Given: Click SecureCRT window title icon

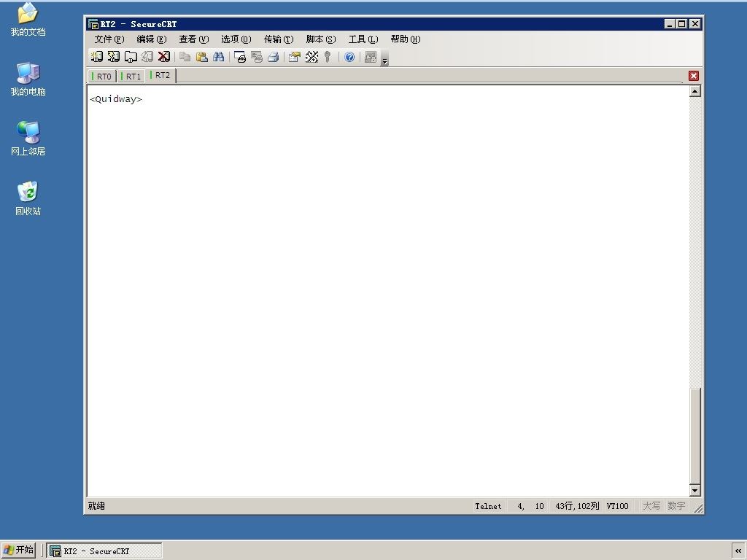Looking at the screenshot, I should coord(93,24).
